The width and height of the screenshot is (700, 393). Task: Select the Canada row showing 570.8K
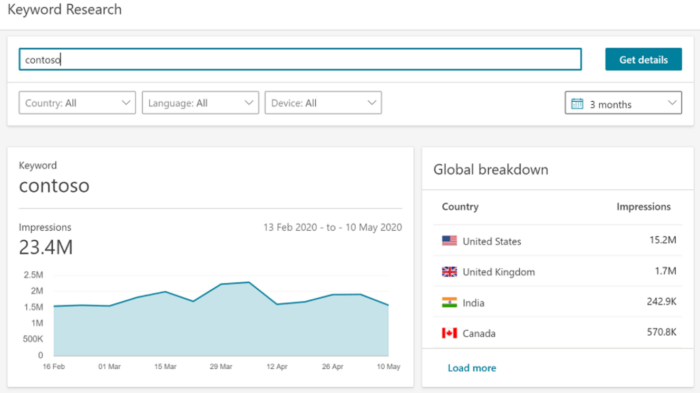click(x=558, y=333)
